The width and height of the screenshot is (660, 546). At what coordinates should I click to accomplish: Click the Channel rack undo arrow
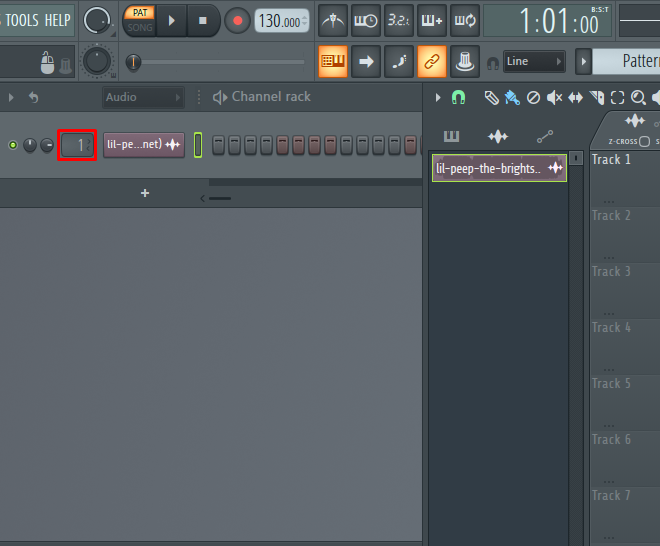(x=33, y=97)
